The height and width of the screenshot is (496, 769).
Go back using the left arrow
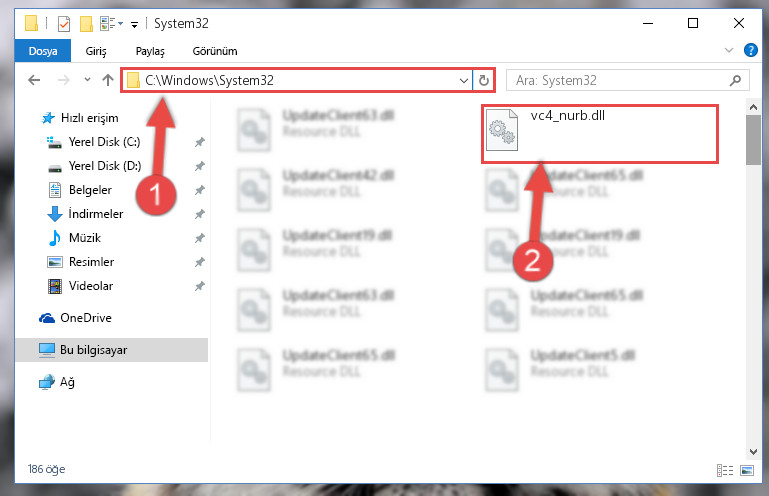(x=34, y=80)
